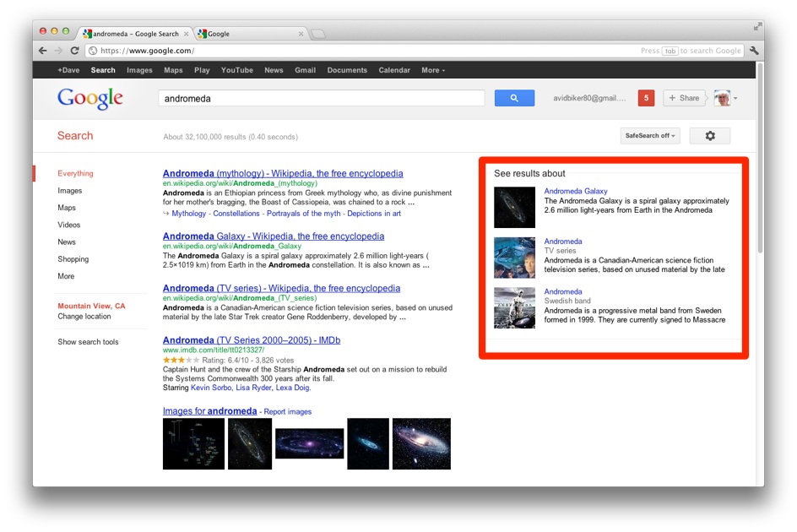Open the More dropdown in top bar
797x532 pixels.
pyautogui.click(x=433, y=70)
